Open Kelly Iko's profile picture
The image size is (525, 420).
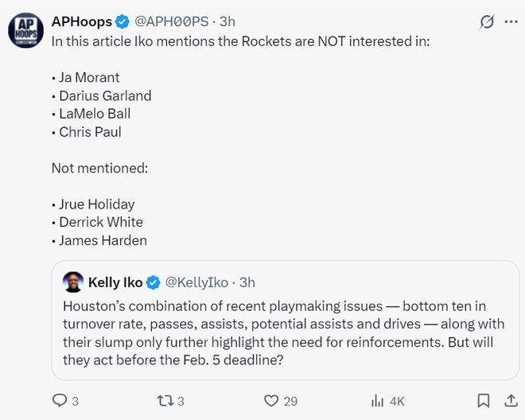point(72,282)
